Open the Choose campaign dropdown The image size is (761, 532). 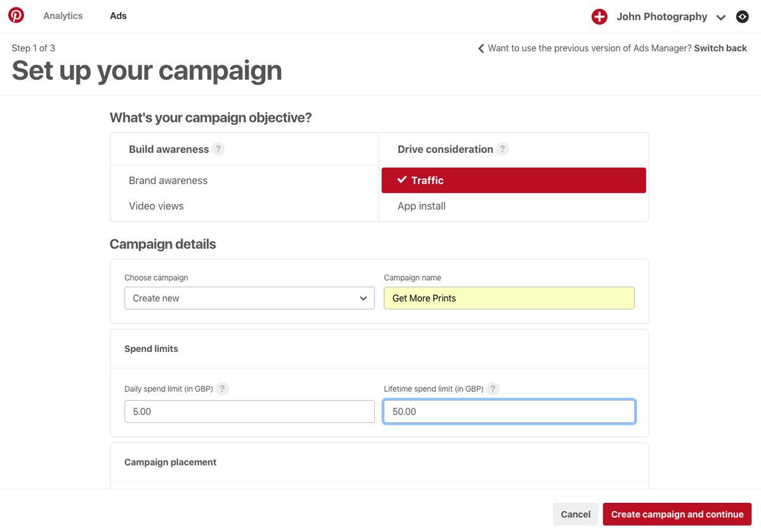click(249, 298)
